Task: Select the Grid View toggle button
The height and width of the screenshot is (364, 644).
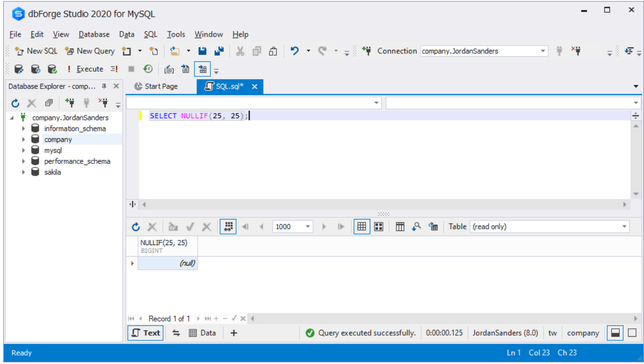Action: [x=361, y=227]
